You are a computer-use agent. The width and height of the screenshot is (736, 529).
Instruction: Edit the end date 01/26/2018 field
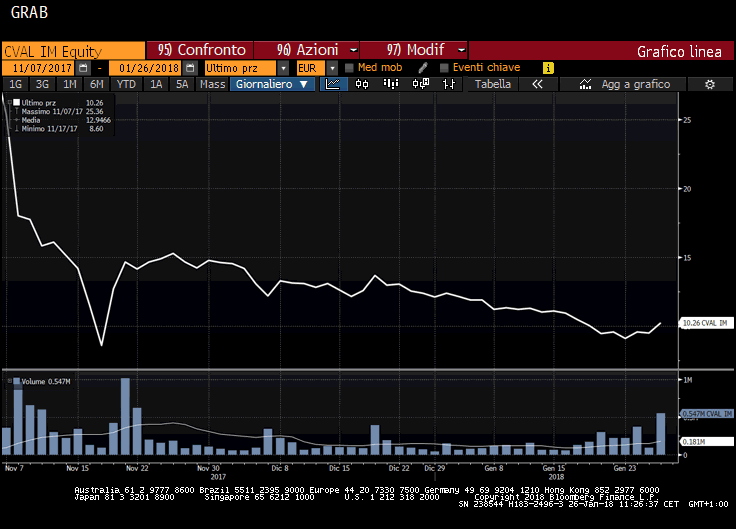[x=146, y=68]
